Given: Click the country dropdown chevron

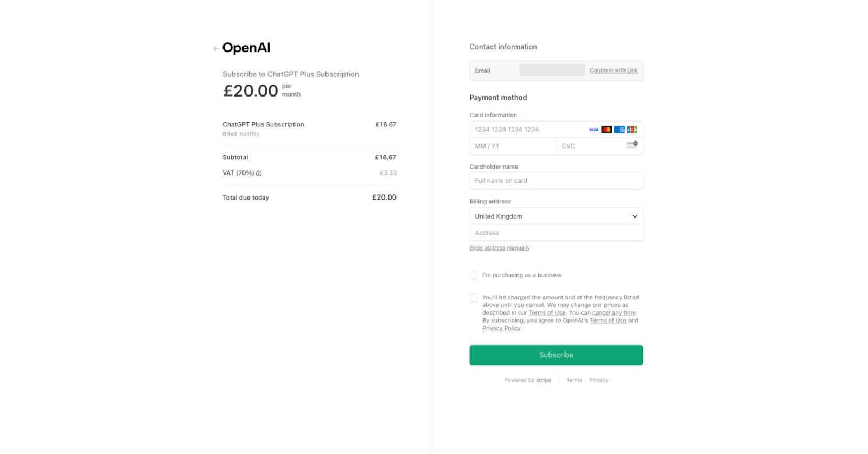Looking at the screenshot, I should [x=635, y=216].
